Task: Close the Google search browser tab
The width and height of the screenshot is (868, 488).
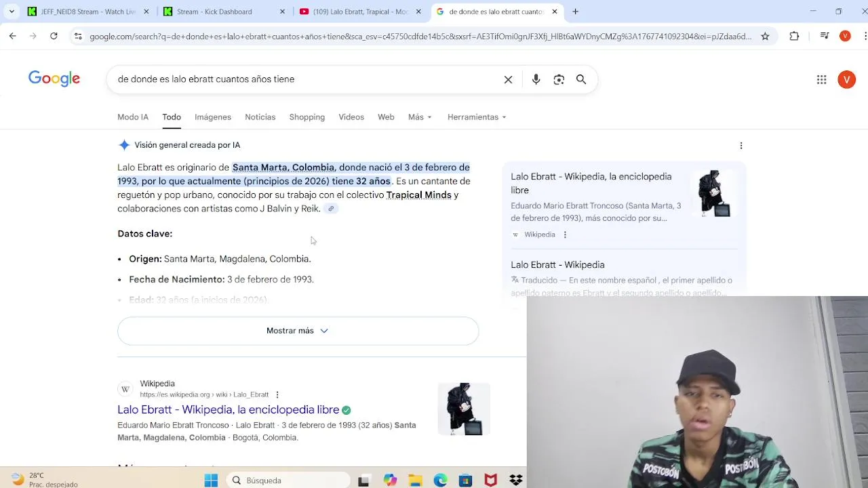Action: [x=554, y=12]
